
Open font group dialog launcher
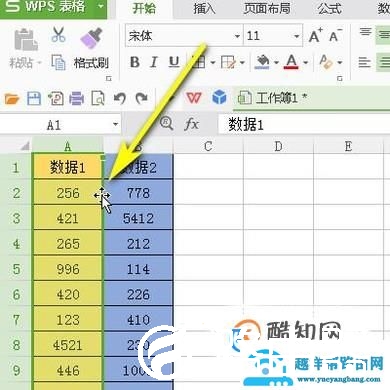(340, 79)
